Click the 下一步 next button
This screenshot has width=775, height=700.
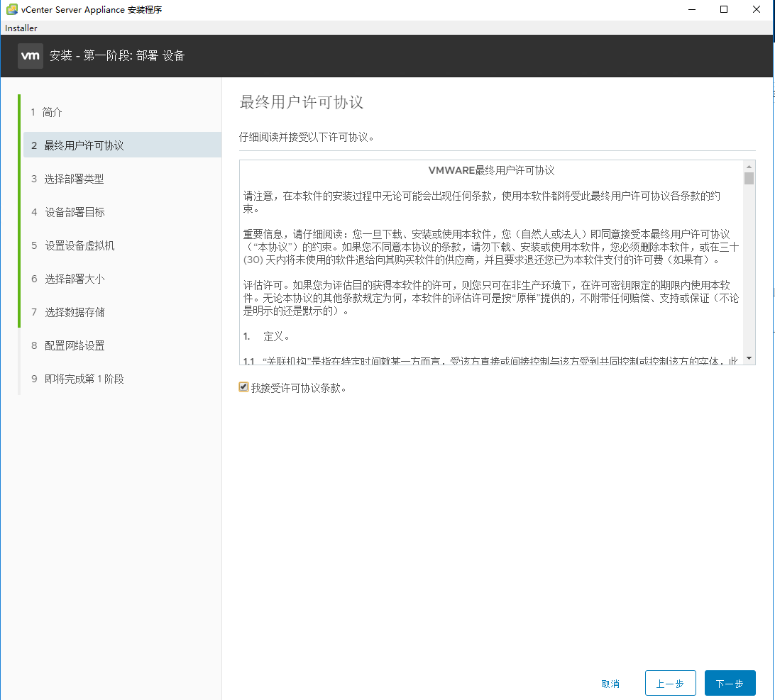pyautogui.click(x=730, y=683)
